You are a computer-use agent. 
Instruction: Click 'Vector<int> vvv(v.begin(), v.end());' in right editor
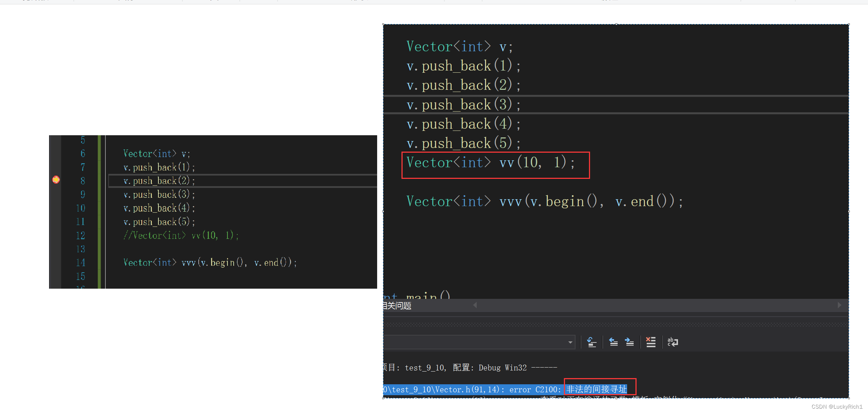pos(544,201)
